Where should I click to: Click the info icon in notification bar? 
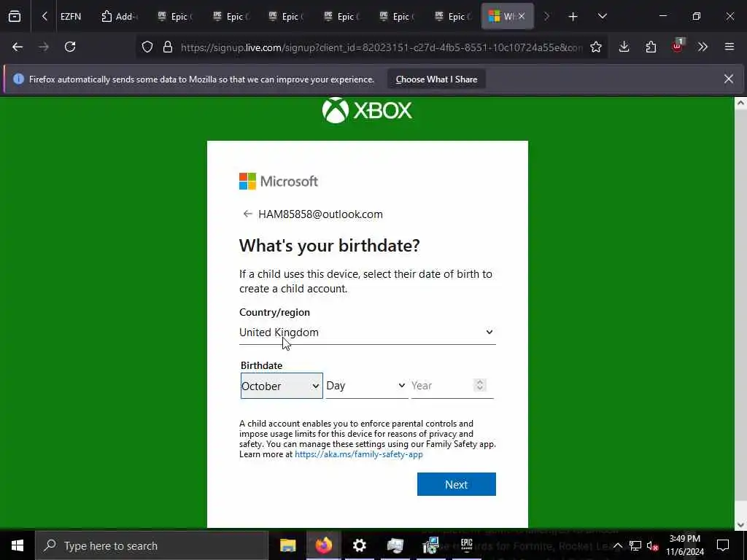[x=18, y=79]
